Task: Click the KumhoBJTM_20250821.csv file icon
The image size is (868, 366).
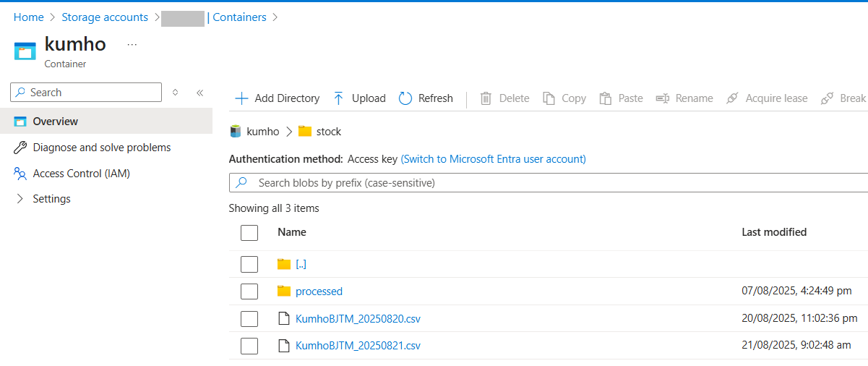Action: coord(284,346)
